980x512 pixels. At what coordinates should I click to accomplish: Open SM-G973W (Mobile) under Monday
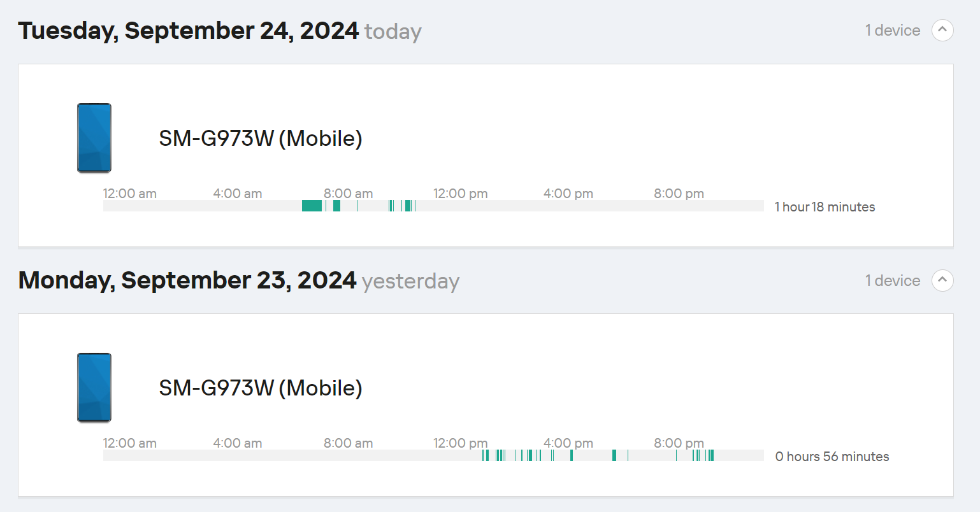coord(261,388)
